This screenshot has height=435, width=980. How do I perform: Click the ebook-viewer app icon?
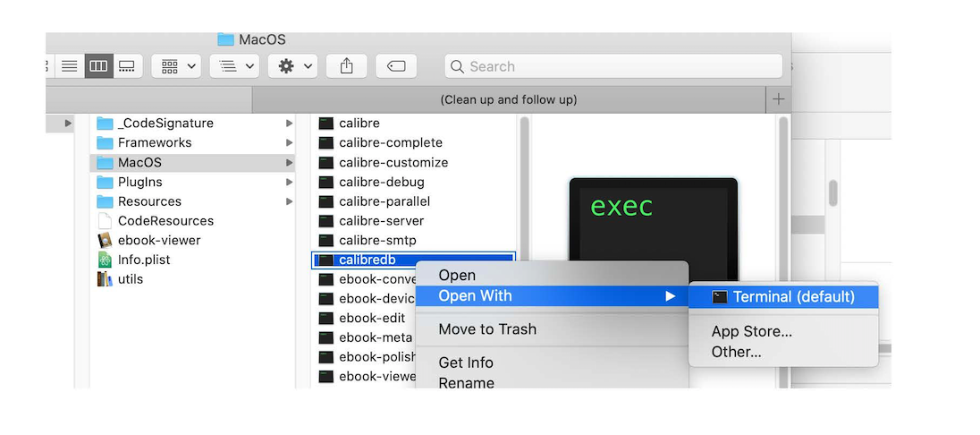(105, 241)
